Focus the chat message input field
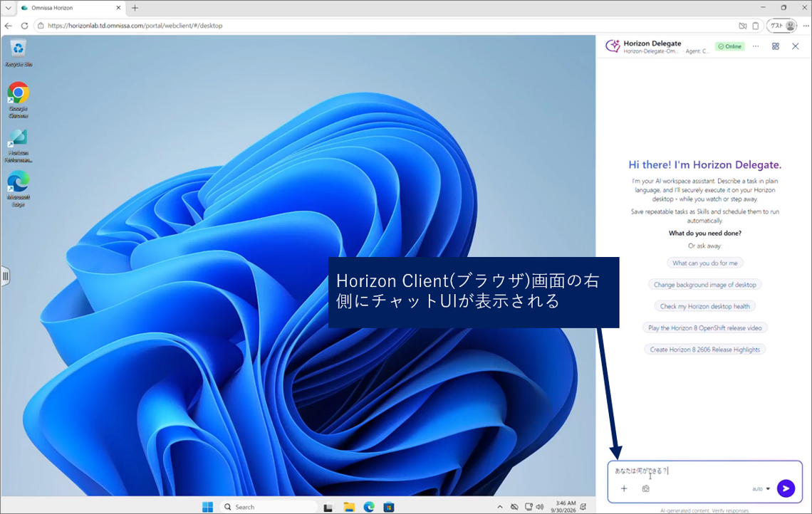Viewport: 812px width, 514px height. pos(704,471)
